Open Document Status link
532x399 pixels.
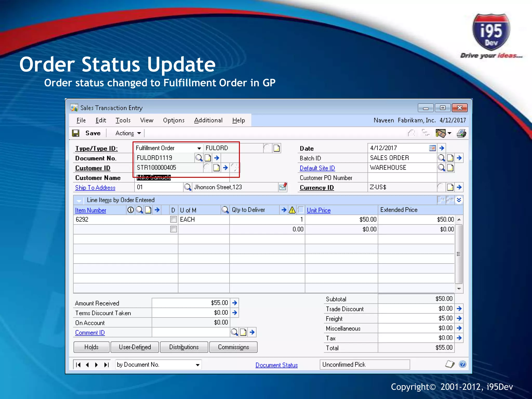277,365
